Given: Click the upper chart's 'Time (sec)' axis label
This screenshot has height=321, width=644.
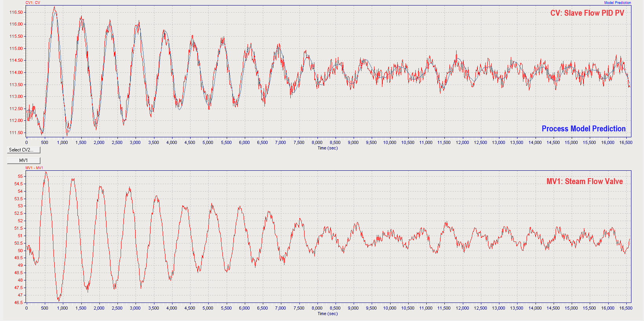Looking at the screenshot, I should click(x=327, y=148).
